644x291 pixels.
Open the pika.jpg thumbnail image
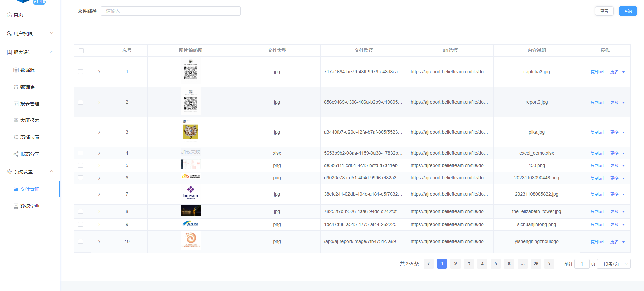click(191, 131)
